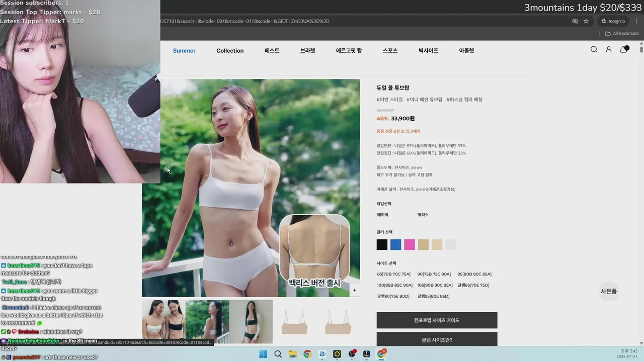
Task: Open the taskbar clock showing 5:45
Action: [x=628, y=354]
